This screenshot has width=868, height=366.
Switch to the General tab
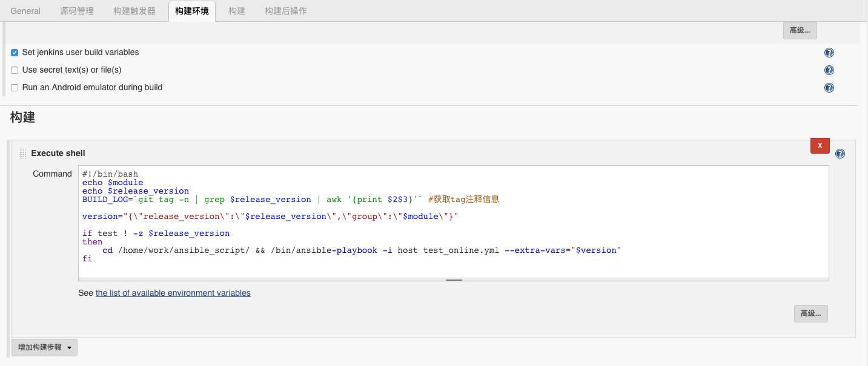25,11
